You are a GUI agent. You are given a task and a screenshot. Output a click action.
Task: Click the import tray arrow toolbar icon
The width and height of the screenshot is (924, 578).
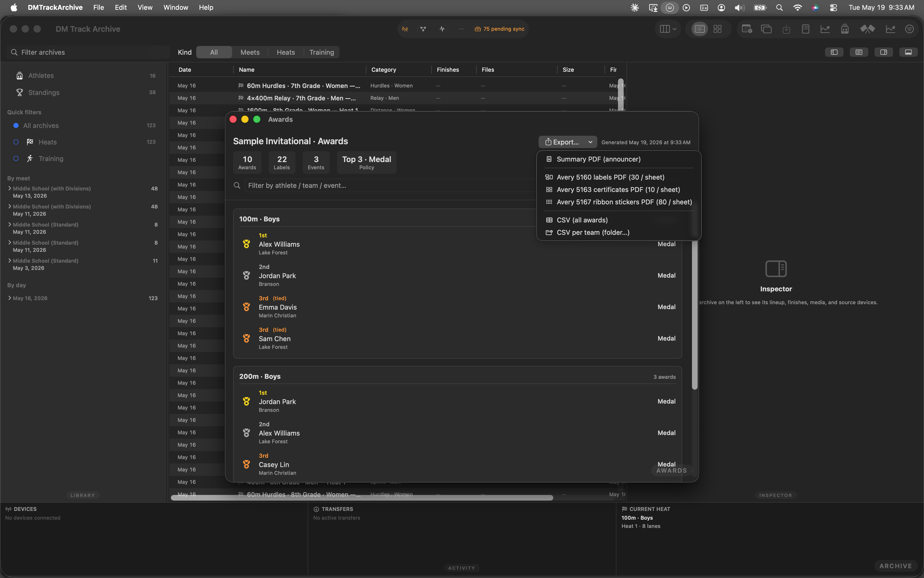786,29
